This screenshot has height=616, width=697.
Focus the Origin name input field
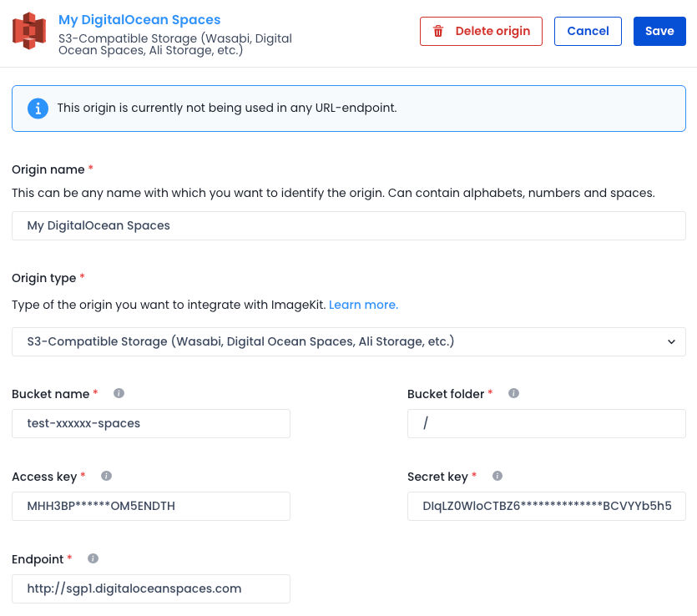(349, 225)
